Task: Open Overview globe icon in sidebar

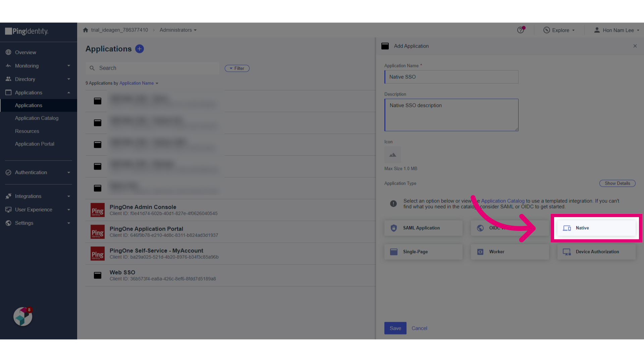Action: pos(8,52)
